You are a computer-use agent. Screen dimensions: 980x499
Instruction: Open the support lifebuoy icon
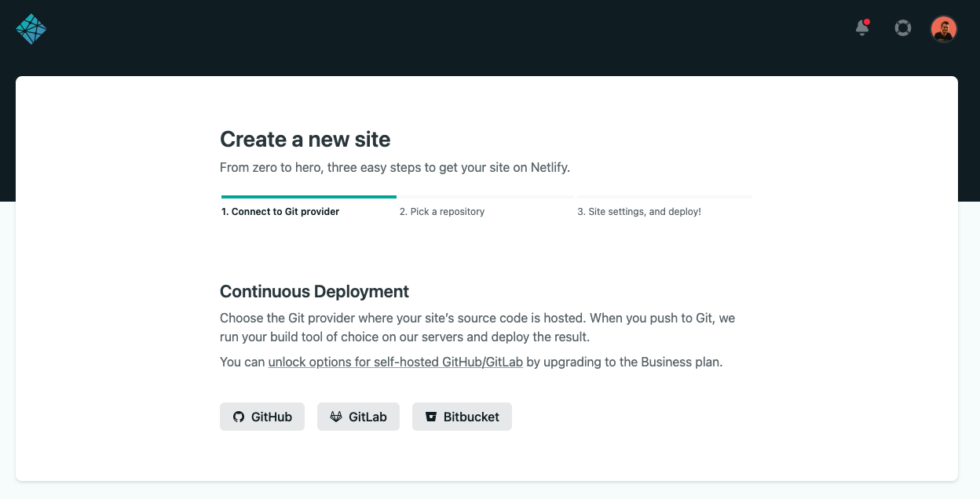click(x=902, y=29)
